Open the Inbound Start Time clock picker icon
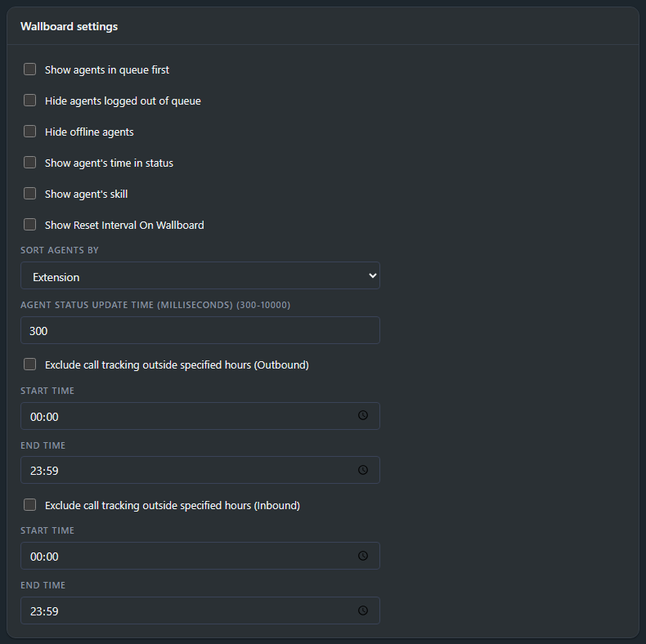Viewport: 646px width, 644px height. tap(362, 556)
